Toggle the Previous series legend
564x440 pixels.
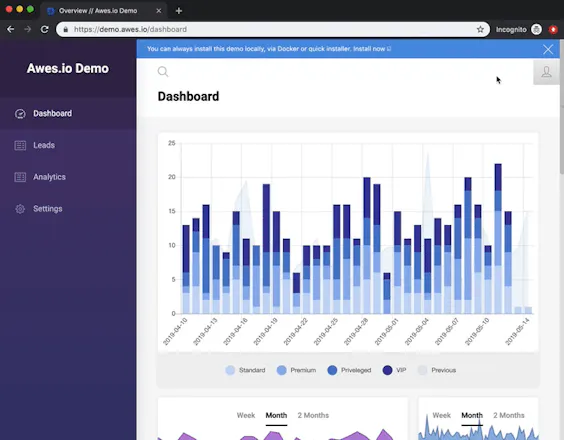coord(437,370)
